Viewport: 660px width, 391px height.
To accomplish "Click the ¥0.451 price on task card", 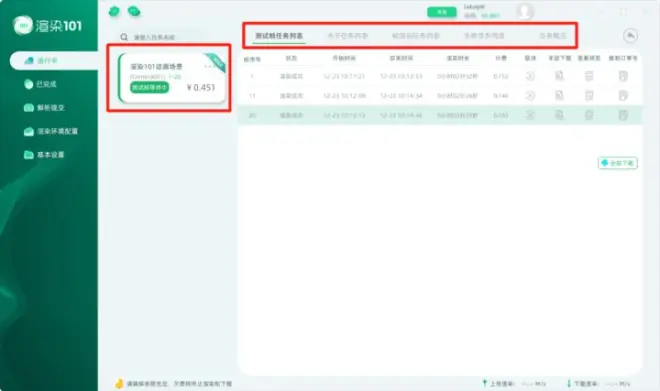I will point(201,88).
